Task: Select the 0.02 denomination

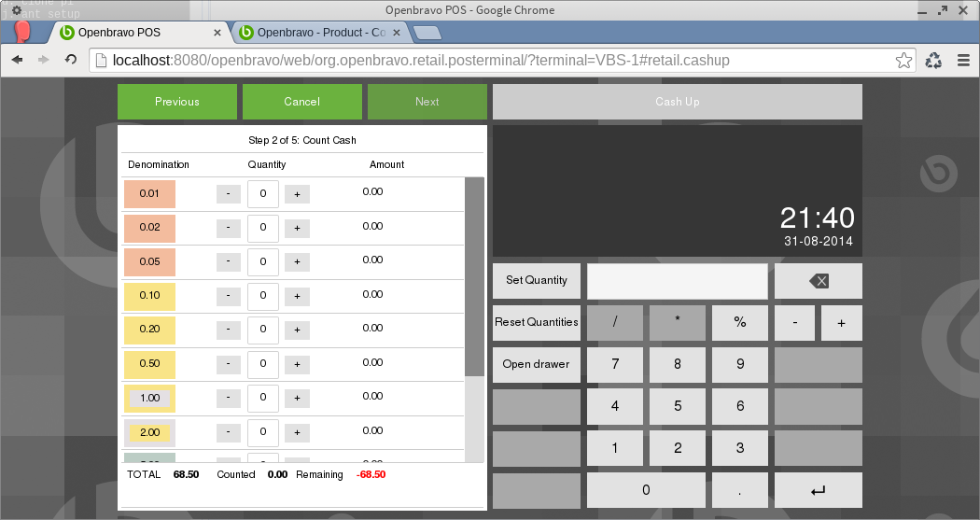Action: [149, 228]
